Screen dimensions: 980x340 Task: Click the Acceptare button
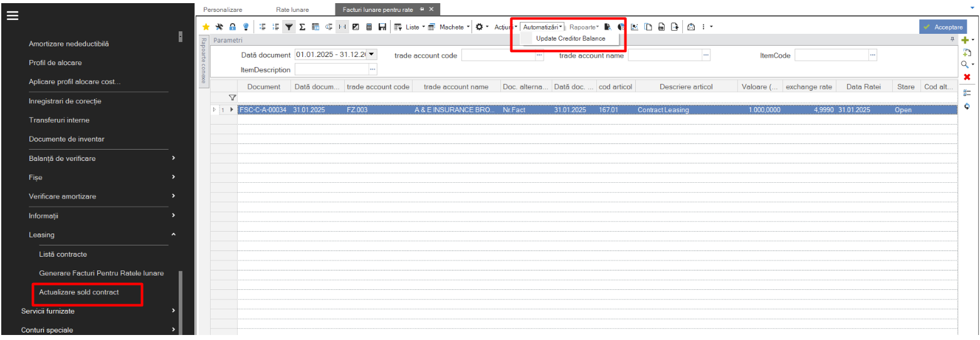pos(943,27)
